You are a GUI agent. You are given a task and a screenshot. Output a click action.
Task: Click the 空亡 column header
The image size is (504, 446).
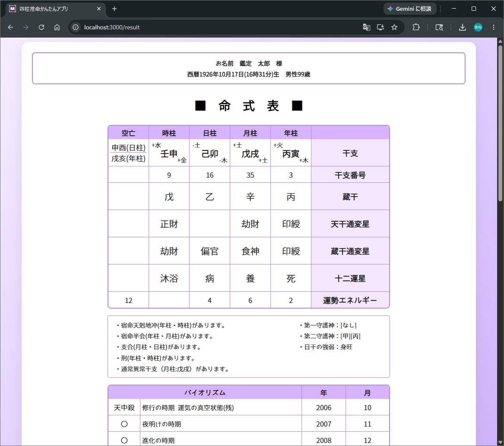pyautogui.click(x=128, y=133)
